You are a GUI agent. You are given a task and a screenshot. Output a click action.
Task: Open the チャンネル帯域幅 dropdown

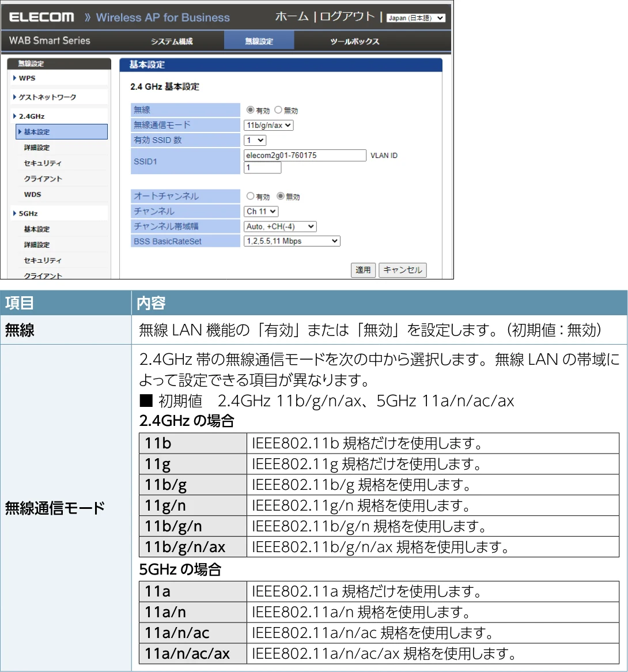[x=280, y=226]
